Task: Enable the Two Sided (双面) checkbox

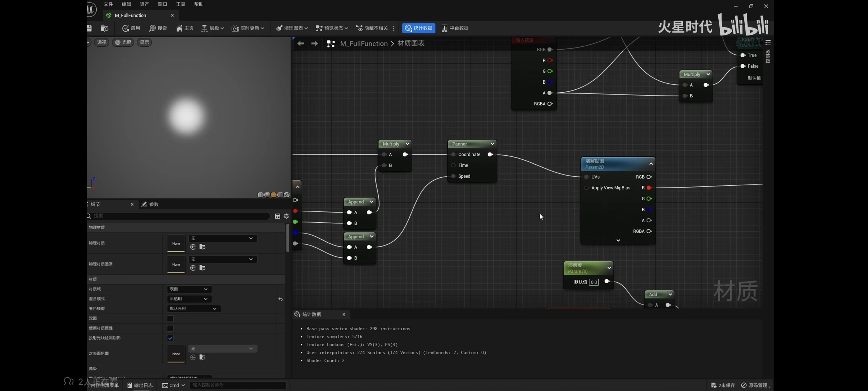Action: click(x=170, y=319)
